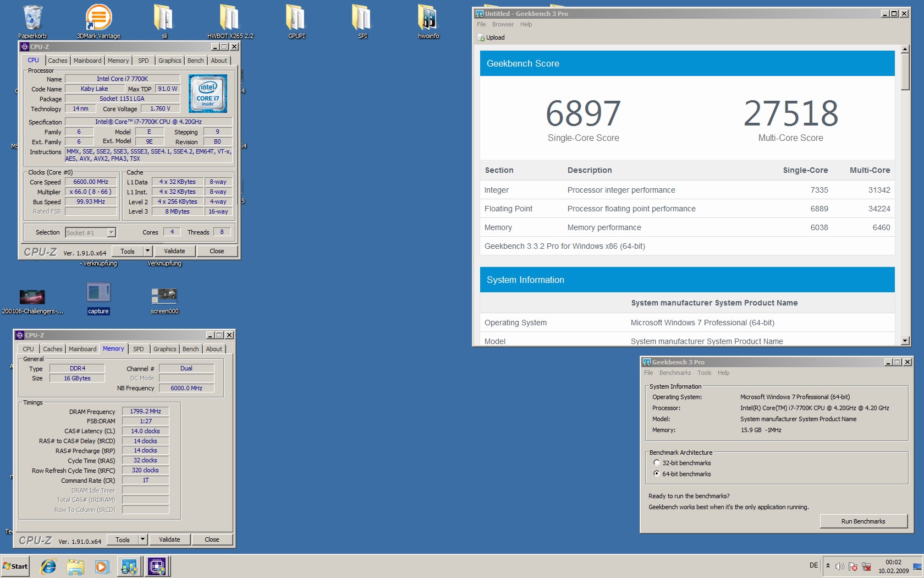
Task: Switch to Memory tab in top CPU-Z window
Action: 118,61
